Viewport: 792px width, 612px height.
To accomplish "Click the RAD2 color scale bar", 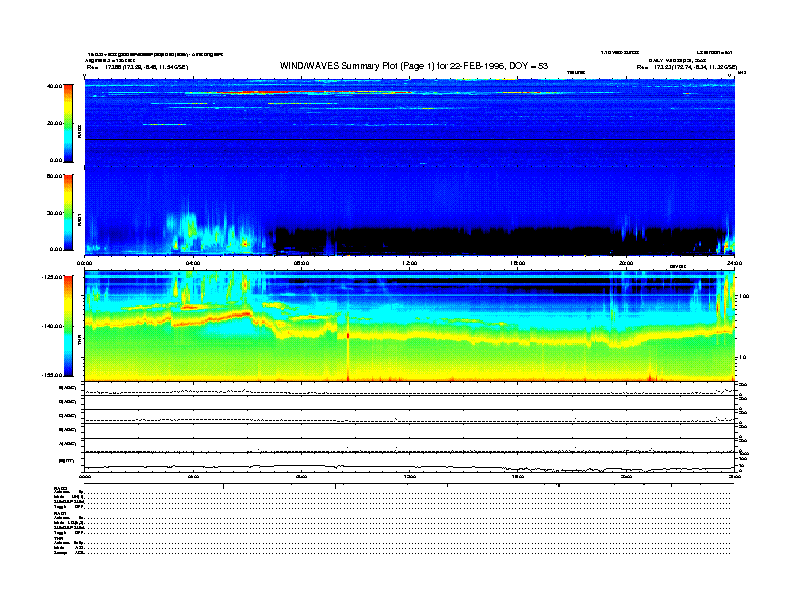I will tap(68, 123).
